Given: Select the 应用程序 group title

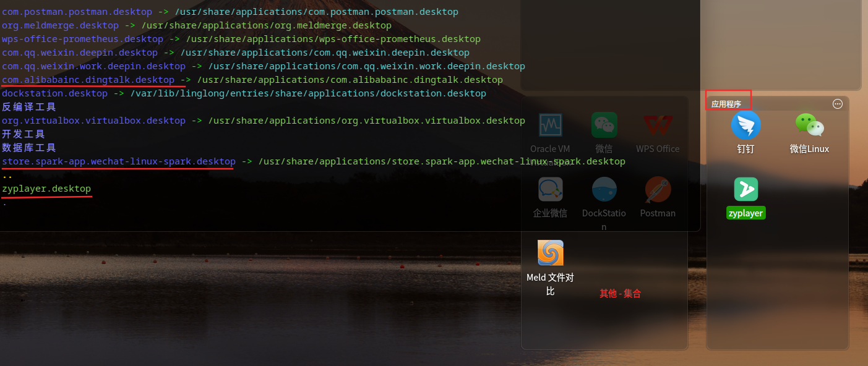Looking at the screenshot, I should pyautogui.click(x=726, y=104).
